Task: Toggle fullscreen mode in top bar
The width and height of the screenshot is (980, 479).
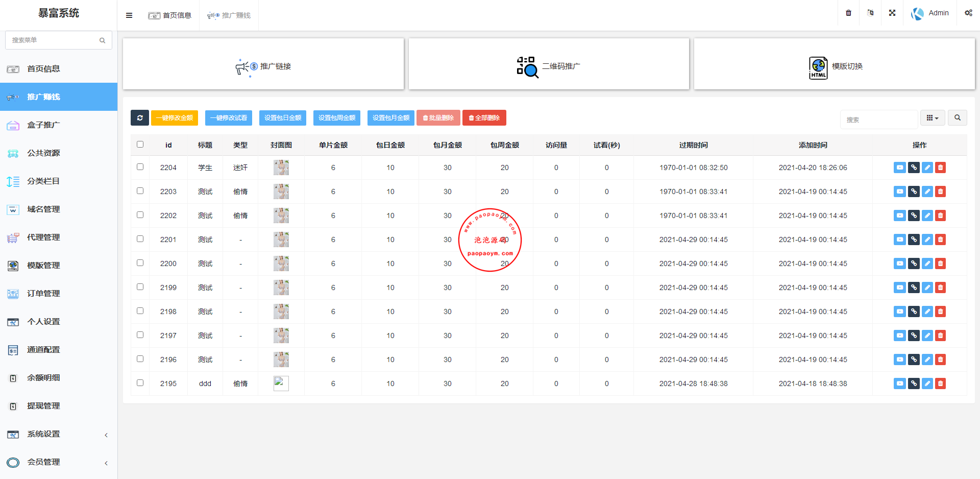Action: pyautogui.click(x=892, y=13)
